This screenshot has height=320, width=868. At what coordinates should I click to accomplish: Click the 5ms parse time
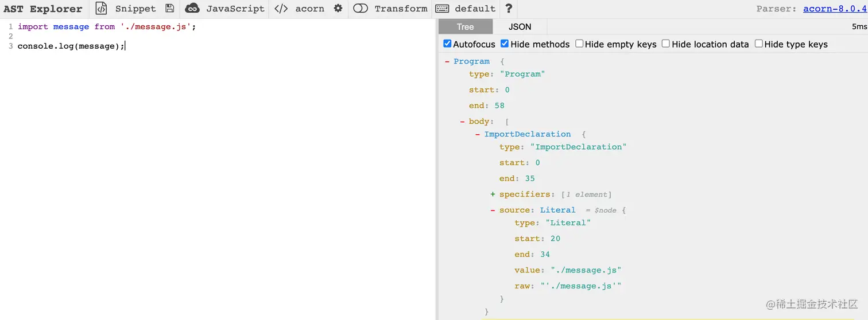tap(859, 26)
